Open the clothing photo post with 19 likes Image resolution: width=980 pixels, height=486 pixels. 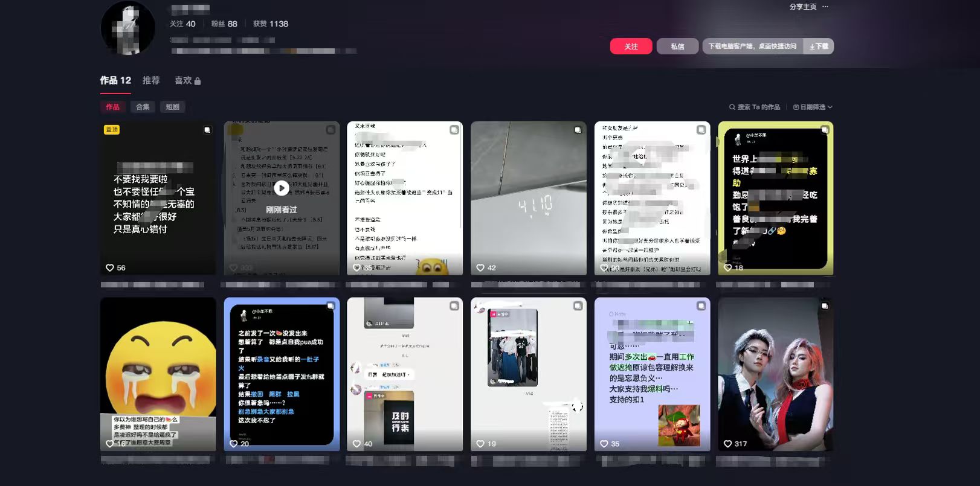click(x=529, y=374)
